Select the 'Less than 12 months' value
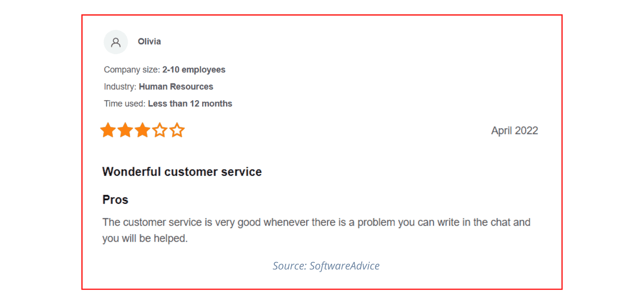Screen dimensions: 644x304 pos(190,104)
